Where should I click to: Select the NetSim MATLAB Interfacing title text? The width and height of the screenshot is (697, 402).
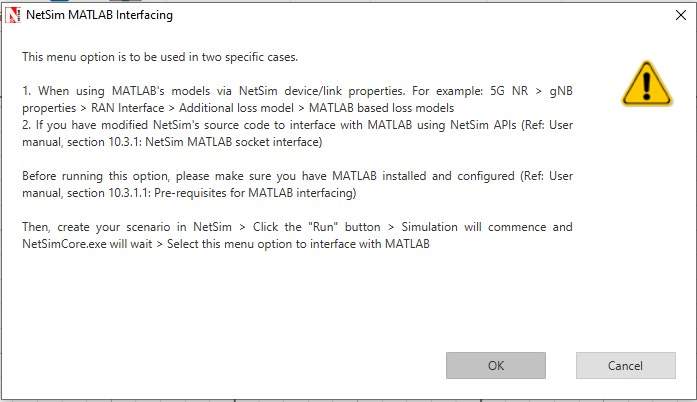[100, 15]
